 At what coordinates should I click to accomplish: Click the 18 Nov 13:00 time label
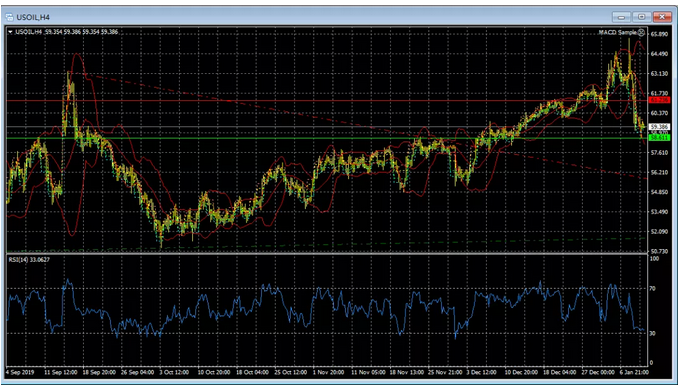coord(406,372)
